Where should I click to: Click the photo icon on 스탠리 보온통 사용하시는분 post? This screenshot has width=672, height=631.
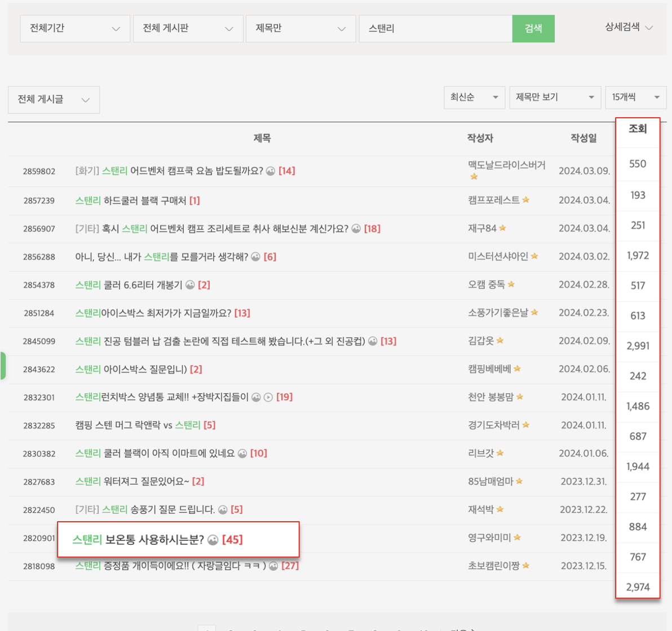[213, 540]
